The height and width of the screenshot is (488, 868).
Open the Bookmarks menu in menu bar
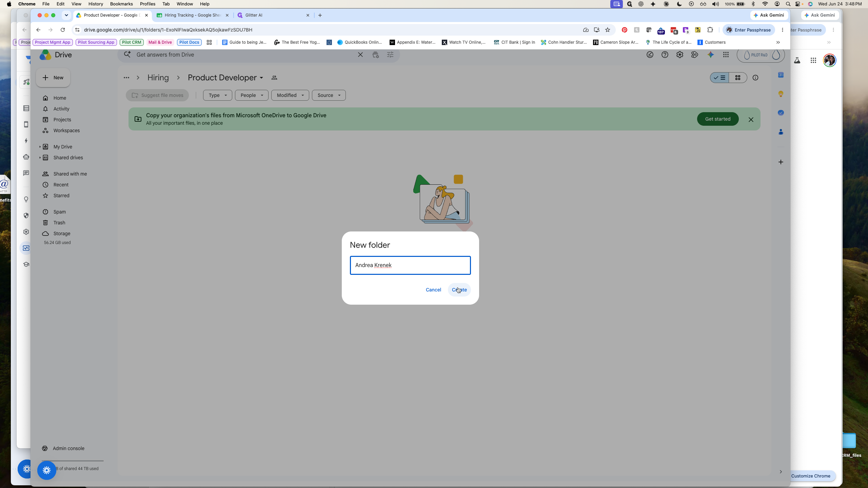(121, 4)
